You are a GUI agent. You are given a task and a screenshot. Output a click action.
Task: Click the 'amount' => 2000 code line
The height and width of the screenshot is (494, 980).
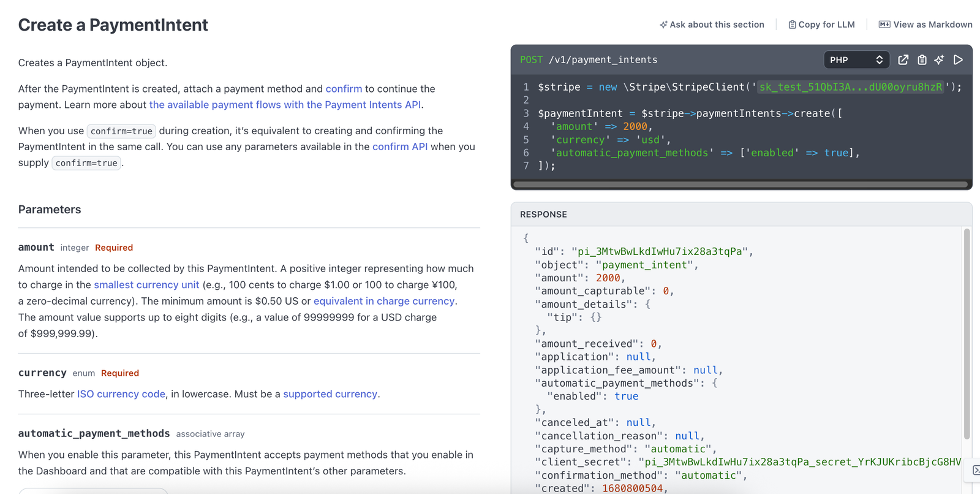pyautogui.click(x=601, y=126)
